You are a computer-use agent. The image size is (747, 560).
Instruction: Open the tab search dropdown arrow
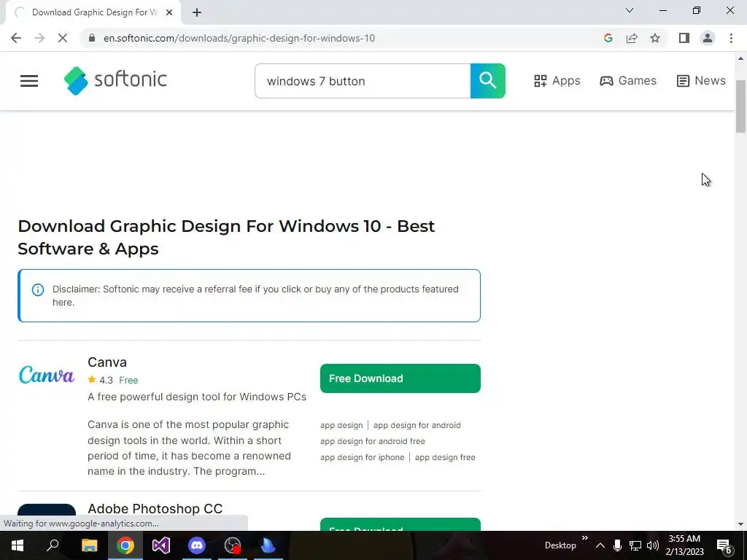pyautogui.click(x=630, y=10)
